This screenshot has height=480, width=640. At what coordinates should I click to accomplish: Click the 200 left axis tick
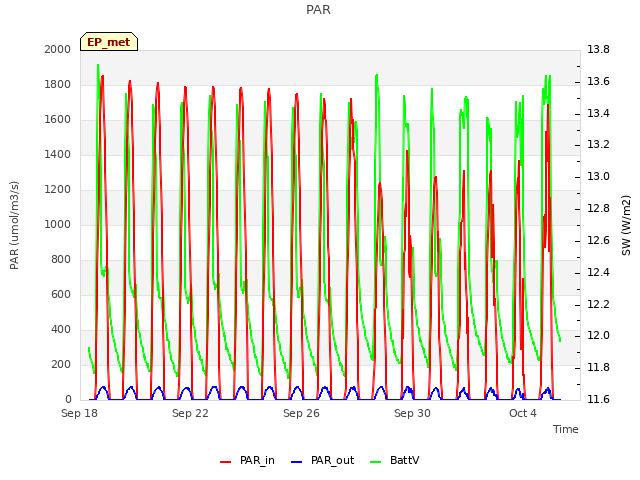pos(61,364)
